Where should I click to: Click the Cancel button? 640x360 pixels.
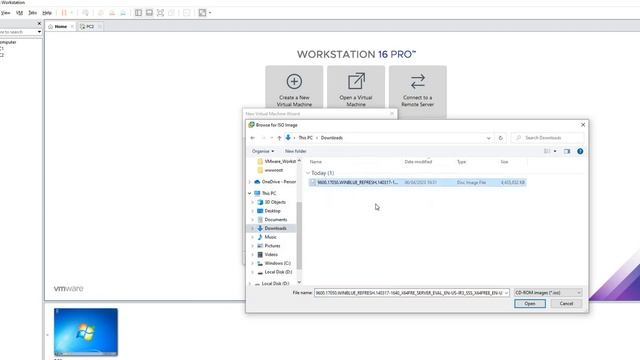point(566,304)
